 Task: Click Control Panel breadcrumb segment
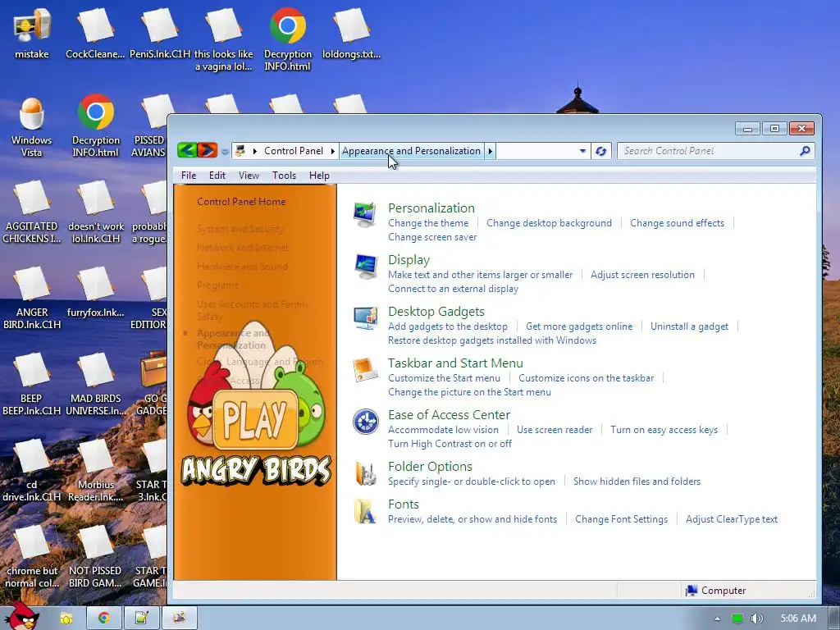coord(294,151)
